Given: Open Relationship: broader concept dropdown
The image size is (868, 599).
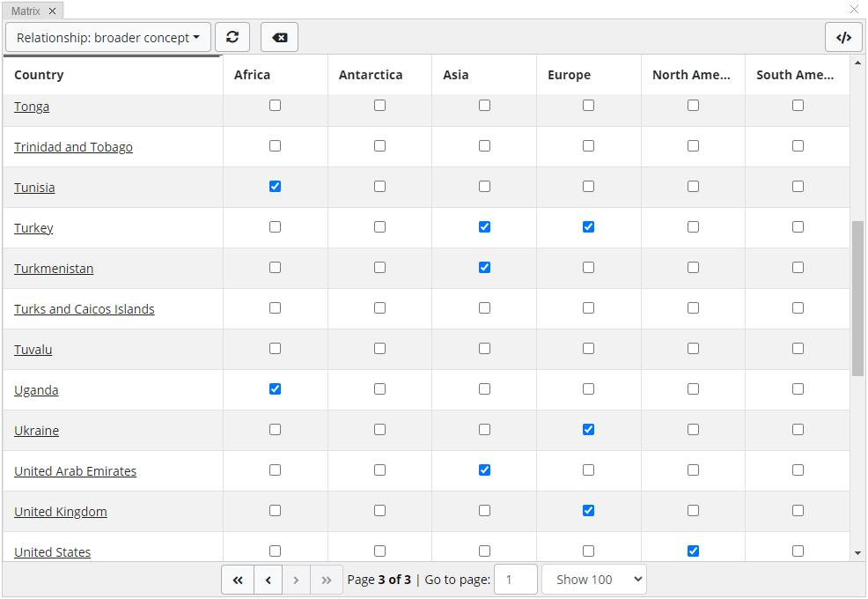Looking at the screenshot, I should [x=108, y=37].
